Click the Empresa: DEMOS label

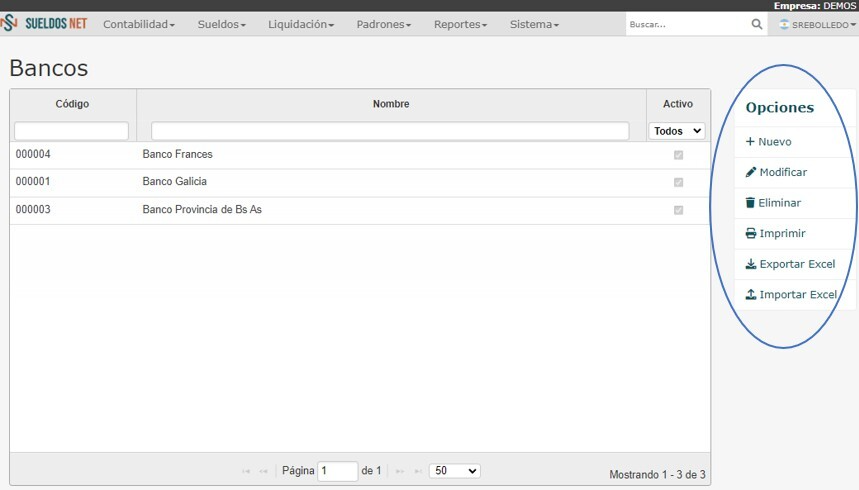click(x=815, y=5)
